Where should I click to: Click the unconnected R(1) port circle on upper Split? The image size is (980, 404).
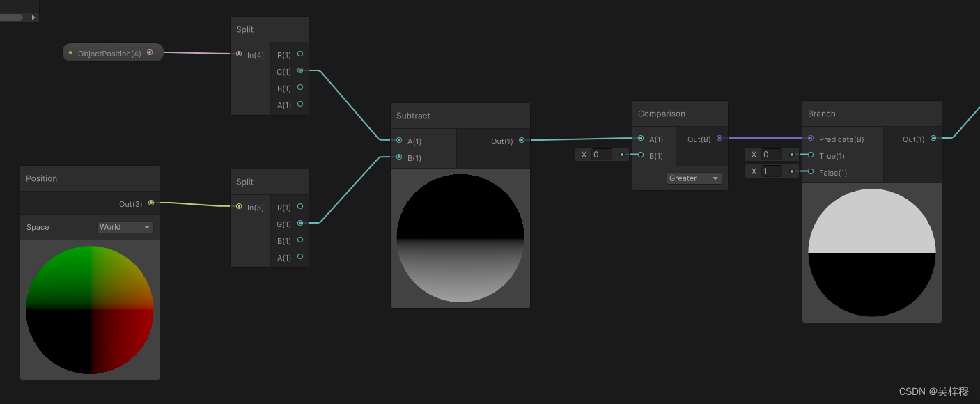click(300, 54)
